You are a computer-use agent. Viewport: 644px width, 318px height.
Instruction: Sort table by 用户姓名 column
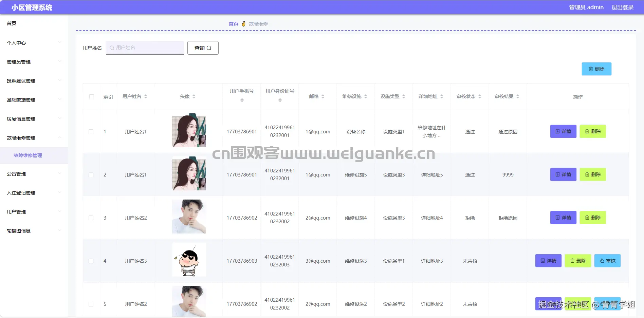(146, 97)
